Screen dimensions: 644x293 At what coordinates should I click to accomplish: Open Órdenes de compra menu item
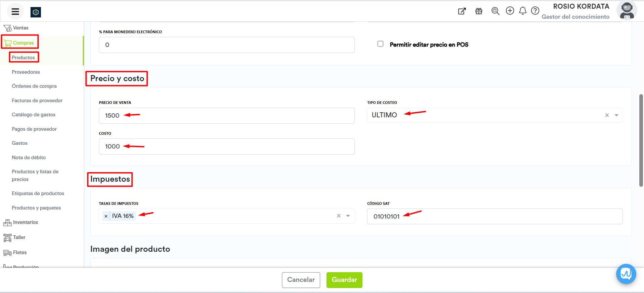click(34, 86)
